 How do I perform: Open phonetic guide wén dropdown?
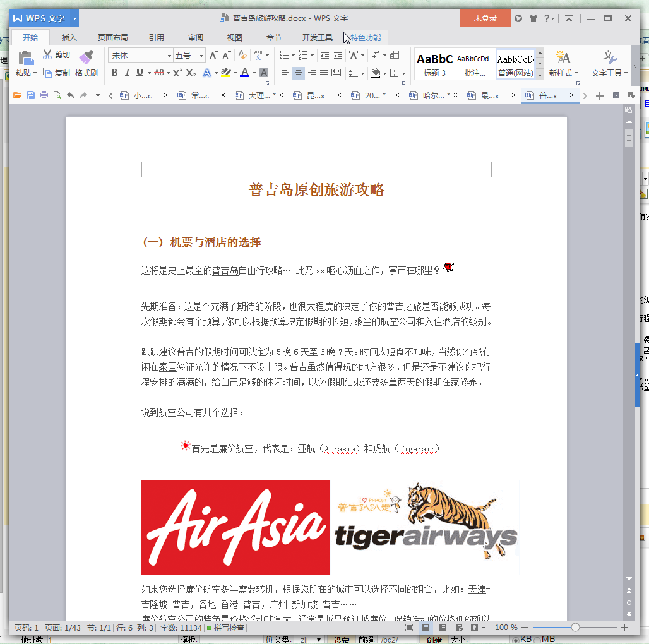(268, 55)
